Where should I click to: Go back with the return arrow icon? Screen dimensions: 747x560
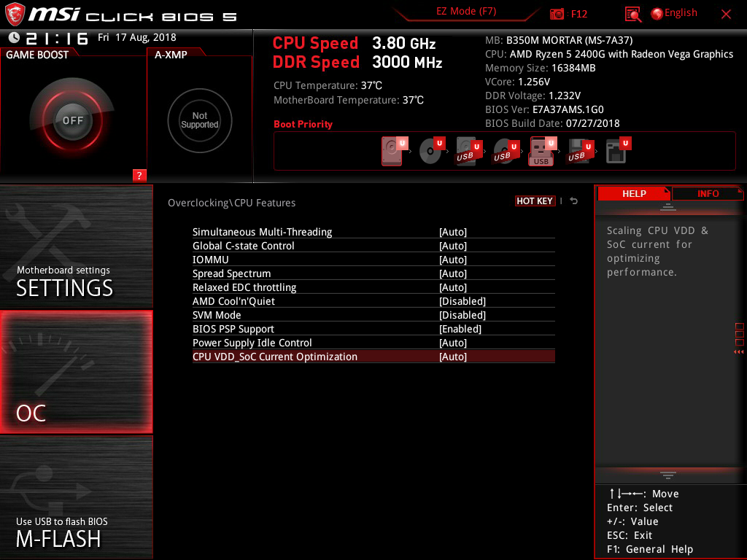tap(574, 201)
